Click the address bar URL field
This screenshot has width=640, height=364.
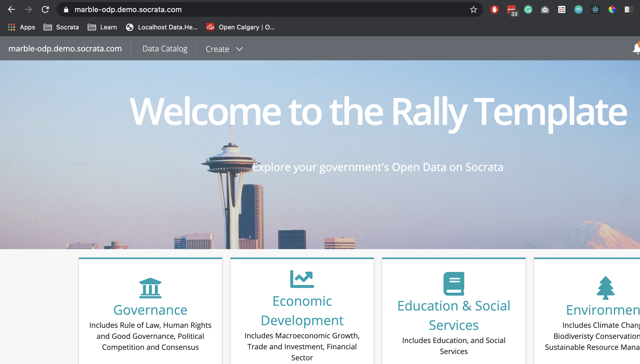click(x=263, y=10)
